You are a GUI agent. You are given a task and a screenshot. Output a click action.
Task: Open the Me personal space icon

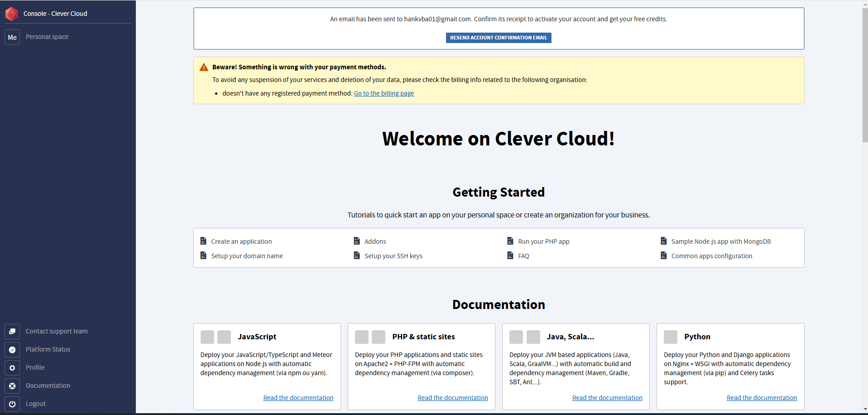click(12, 37)
